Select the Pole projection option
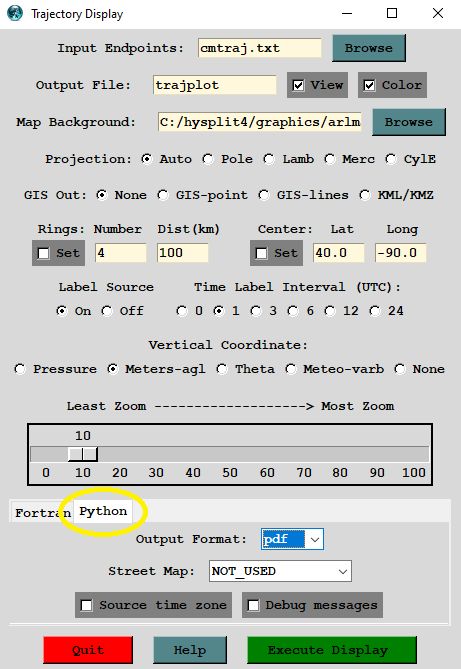Image resolution: width=461 pixels, height=669 pixels. click(208, 159)
